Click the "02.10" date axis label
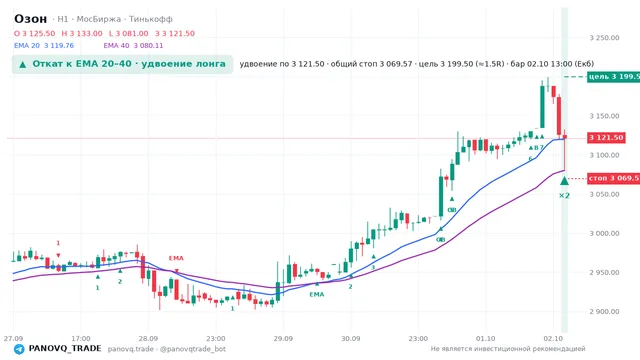 point(553,339)
